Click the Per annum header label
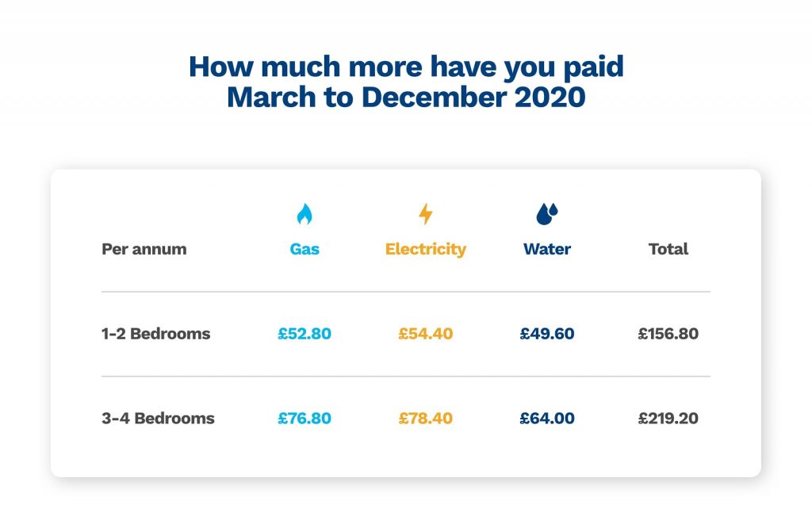 pyautogui.click(x=144, y=249)
